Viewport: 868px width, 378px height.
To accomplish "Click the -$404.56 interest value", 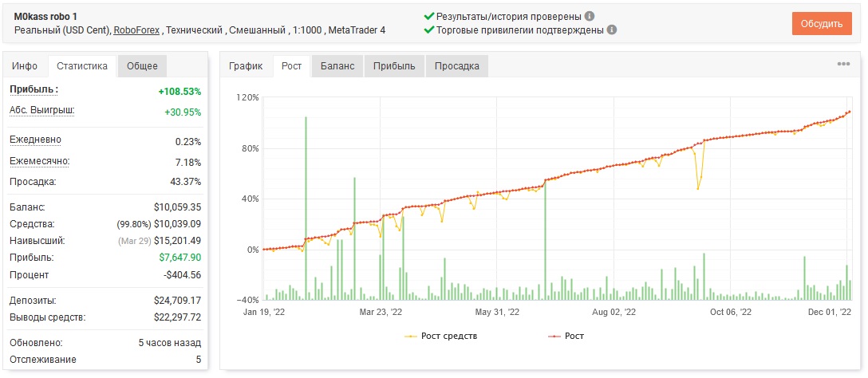I will 181,274.
